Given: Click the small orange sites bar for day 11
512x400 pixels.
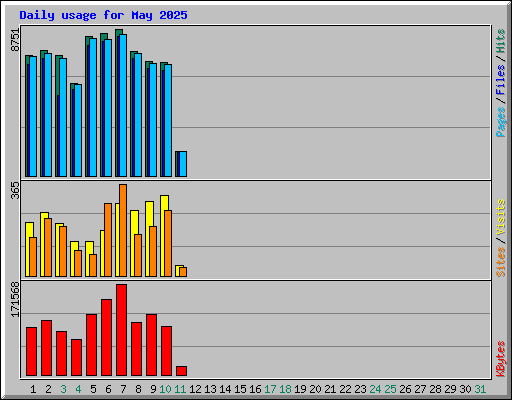Looking at the screenshot, I should point(183,272).
